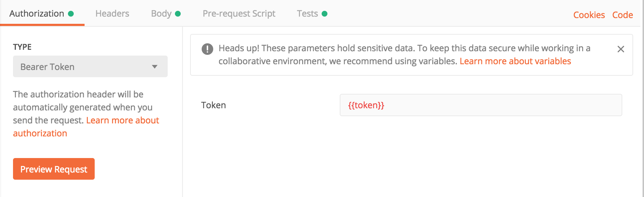Click the TYPE section label
The height and width of the screenshot is (197, 644).
point(22,47)
